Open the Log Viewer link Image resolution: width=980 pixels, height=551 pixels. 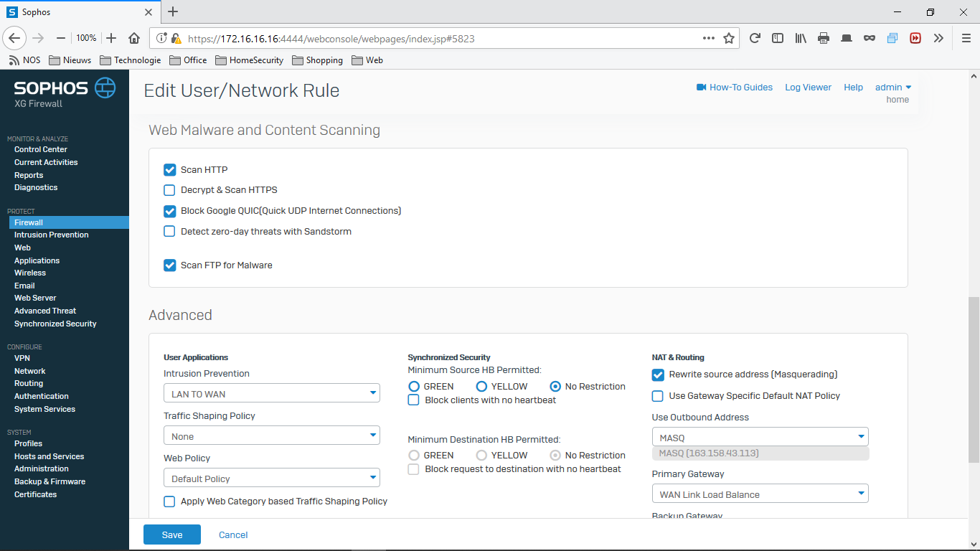[x=808, y=88]
